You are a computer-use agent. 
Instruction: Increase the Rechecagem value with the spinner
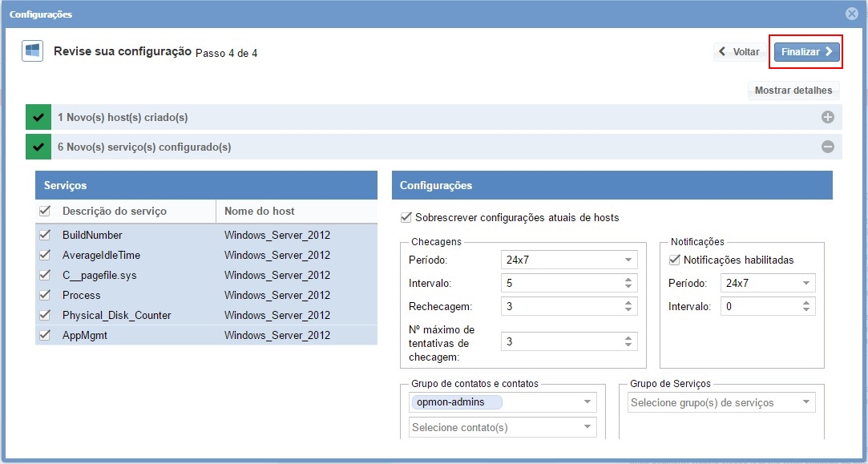coord(628,302)
